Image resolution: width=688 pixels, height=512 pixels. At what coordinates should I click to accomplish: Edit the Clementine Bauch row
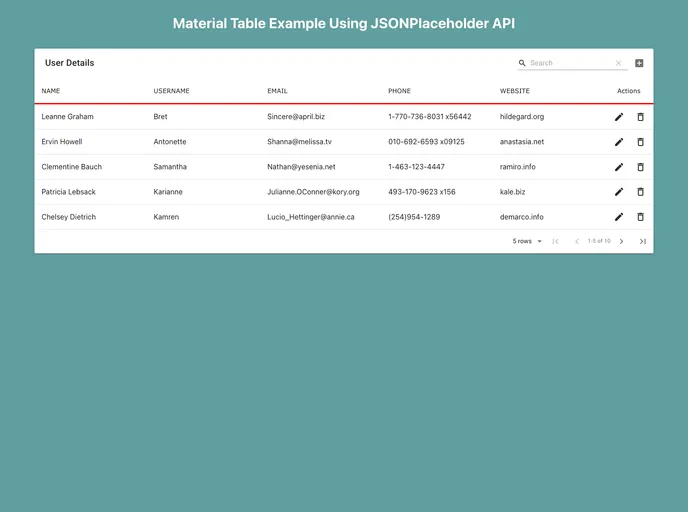[619, 167]
